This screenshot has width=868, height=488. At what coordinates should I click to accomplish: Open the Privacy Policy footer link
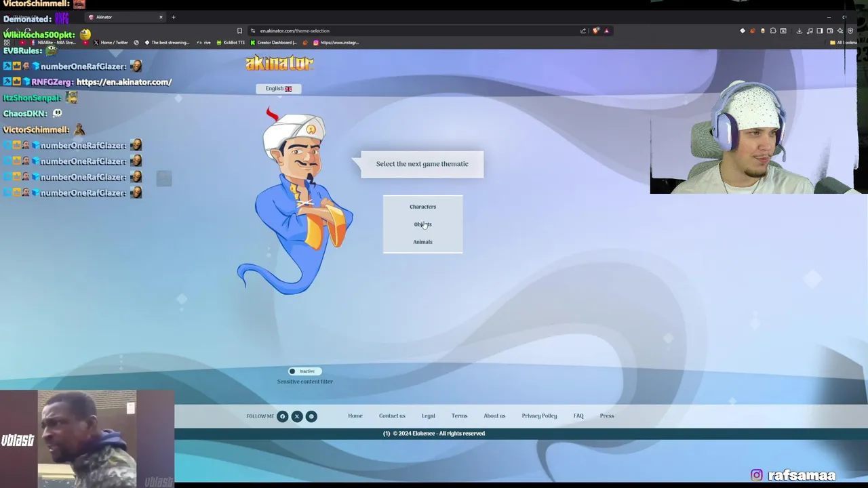[539, 416]
